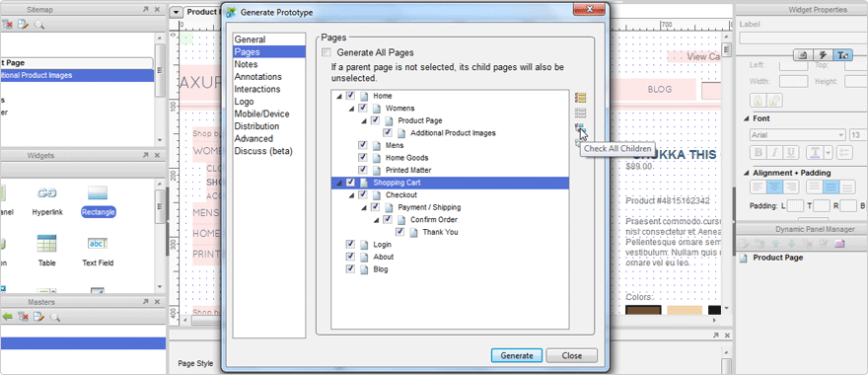Screen dimensions: 868x375
Task: Center align text horizontally
Action: [774, 187]
